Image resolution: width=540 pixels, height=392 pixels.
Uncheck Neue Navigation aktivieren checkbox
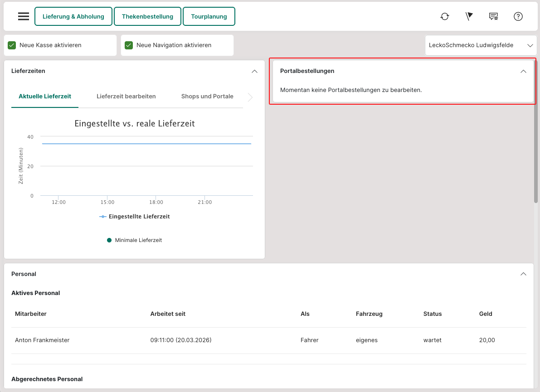point(129,45)
